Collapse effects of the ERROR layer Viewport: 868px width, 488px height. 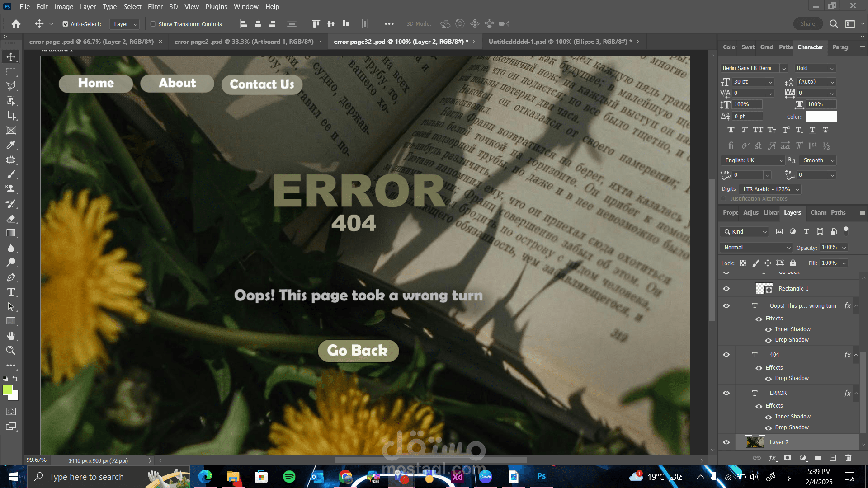pyautogui.click(x=856, y=393)
